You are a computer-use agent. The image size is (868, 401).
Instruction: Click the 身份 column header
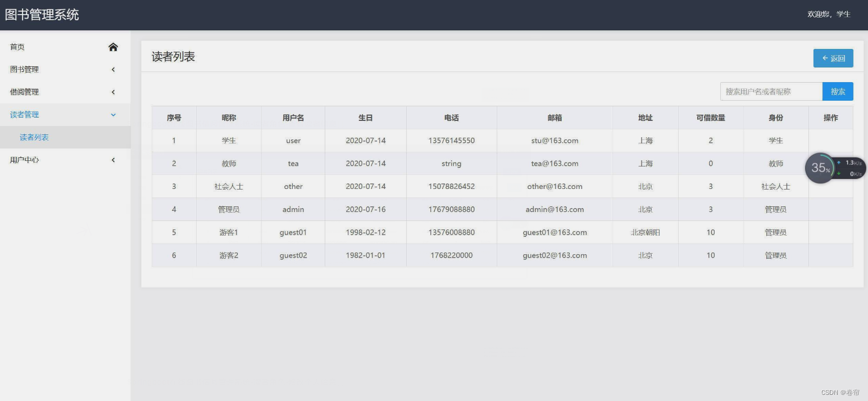pyautogui.click(x=776, y=118)
